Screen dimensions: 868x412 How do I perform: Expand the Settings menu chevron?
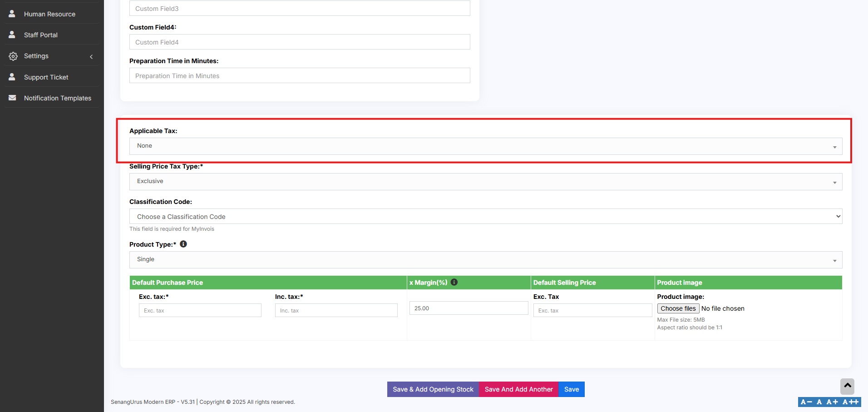point(91,56)
